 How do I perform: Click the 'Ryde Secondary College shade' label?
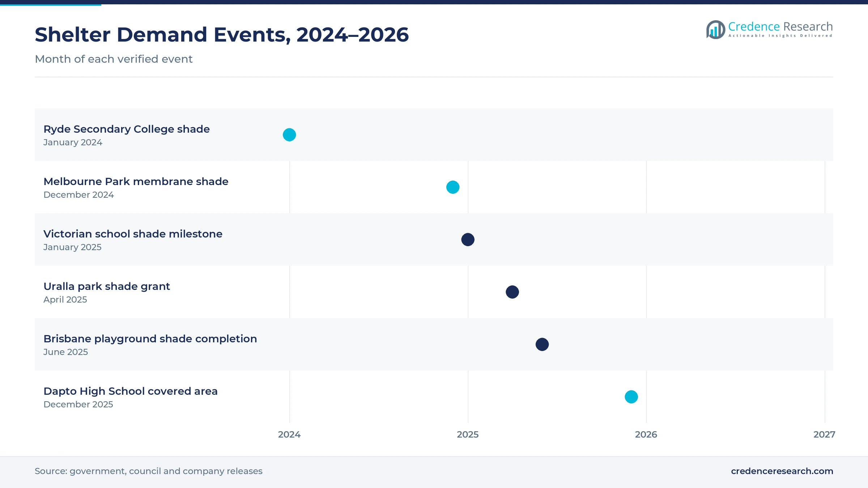pyautogui.click(x=127, y=129)
